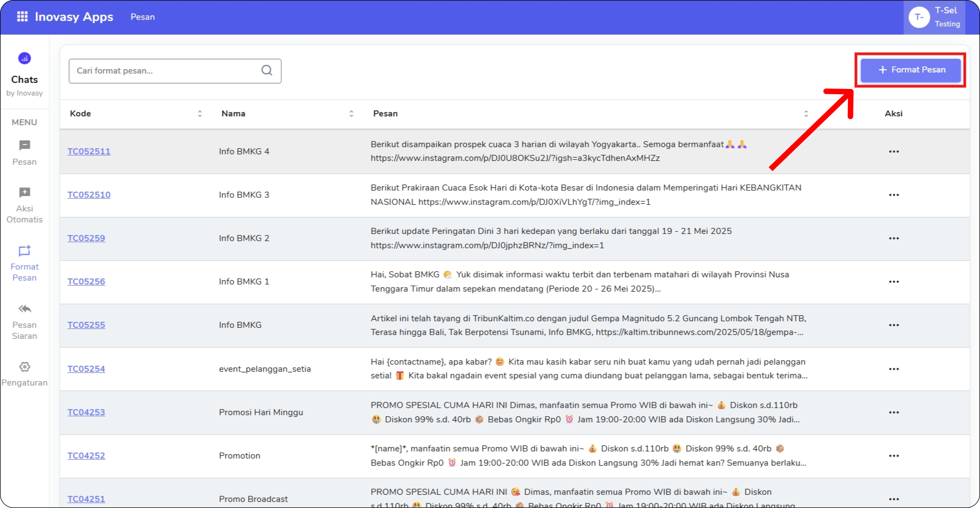The width and height of the screenshot is (980, 508).
Task: Open the actions ellipsis for event_pelanggan_setia
Action: point(894,369)
